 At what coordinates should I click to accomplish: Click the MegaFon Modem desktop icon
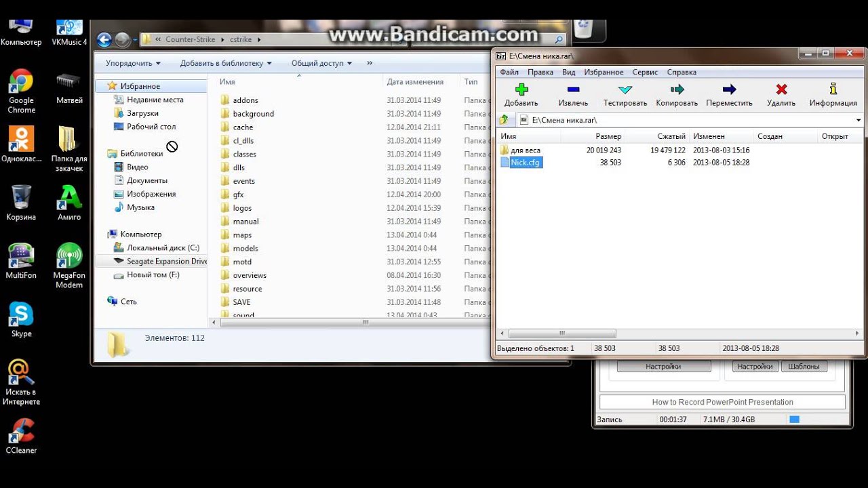tap(69, 256)
